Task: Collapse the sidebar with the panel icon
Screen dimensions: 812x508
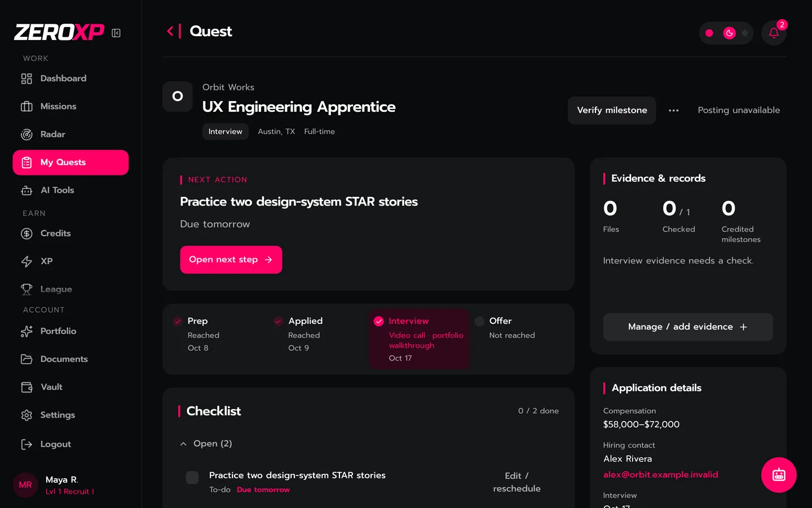Action: point(116,33)
